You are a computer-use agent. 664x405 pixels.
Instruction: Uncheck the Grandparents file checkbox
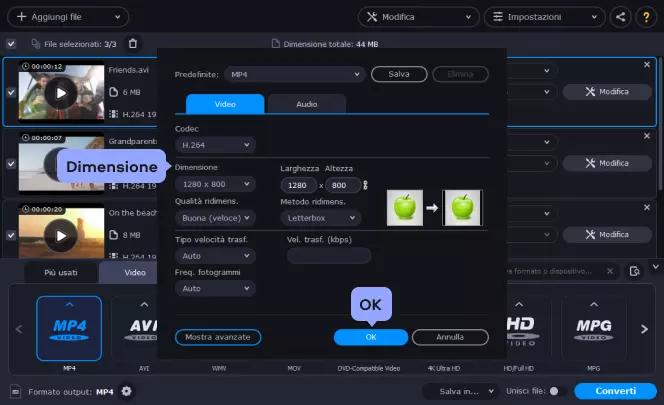[x=11, y=164]
